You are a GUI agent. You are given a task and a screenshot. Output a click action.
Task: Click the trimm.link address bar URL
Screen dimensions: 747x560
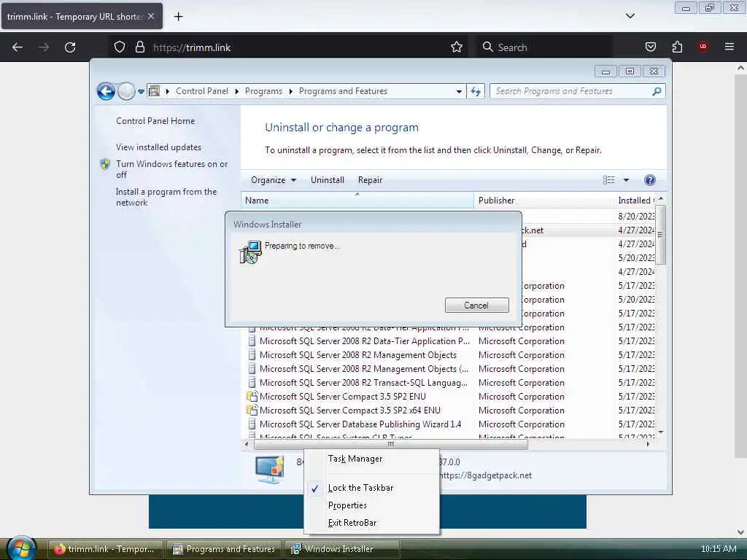(192, 47)
